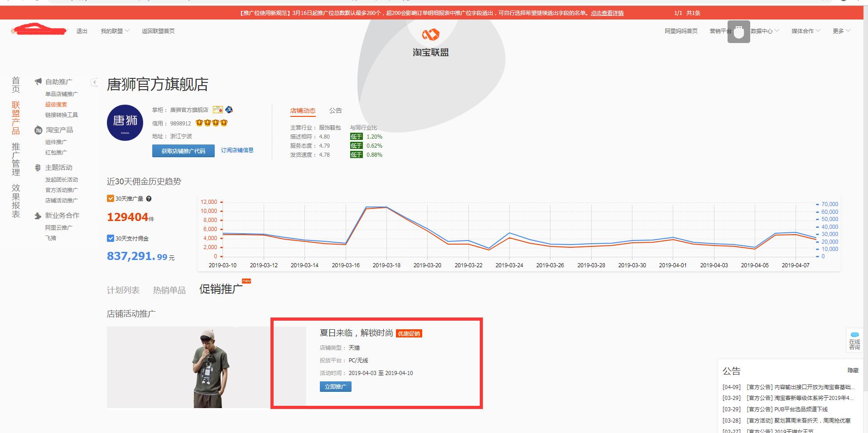The height and width of the screenshot is (433, 868).
Task: Toggle the 30天支付佣金 checkbox
Action: [x=111, y=238]
